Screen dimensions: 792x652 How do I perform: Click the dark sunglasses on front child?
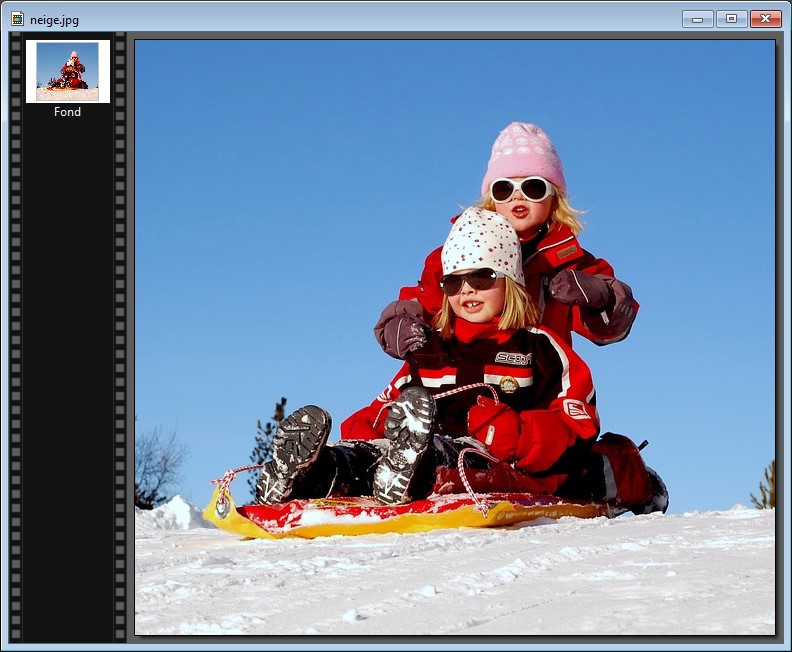(470, 281)
